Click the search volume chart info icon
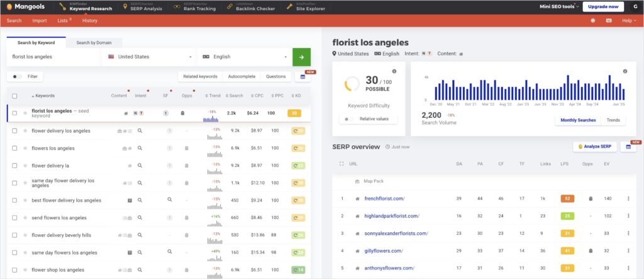Viewport: 644px width, 279px height. (625, 71)
